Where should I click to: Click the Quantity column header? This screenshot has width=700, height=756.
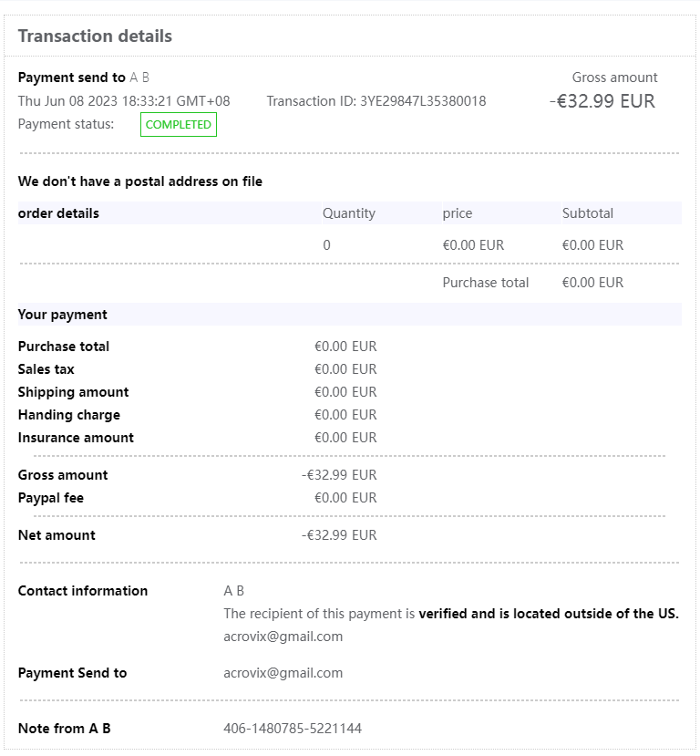coord(348,213)
